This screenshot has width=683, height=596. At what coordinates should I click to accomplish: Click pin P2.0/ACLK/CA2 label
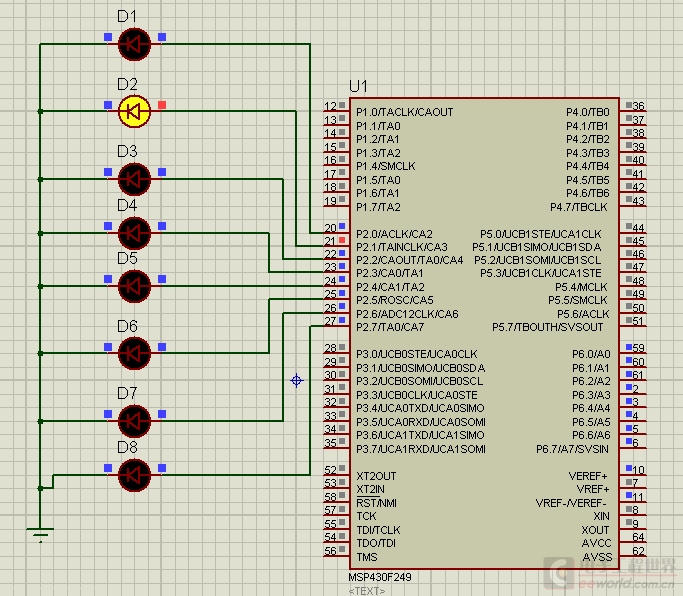(394, 234)
